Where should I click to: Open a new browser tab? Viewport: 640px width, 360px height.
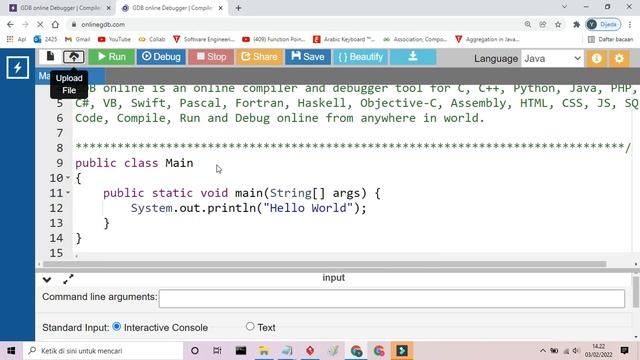pyautogui.click(x=238, y=8)
